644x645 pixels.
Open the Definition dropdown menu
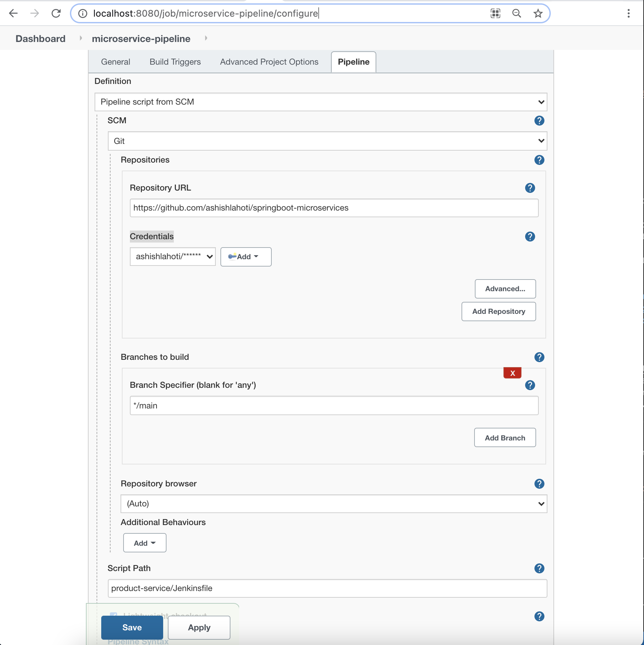[x=323, y=102]
